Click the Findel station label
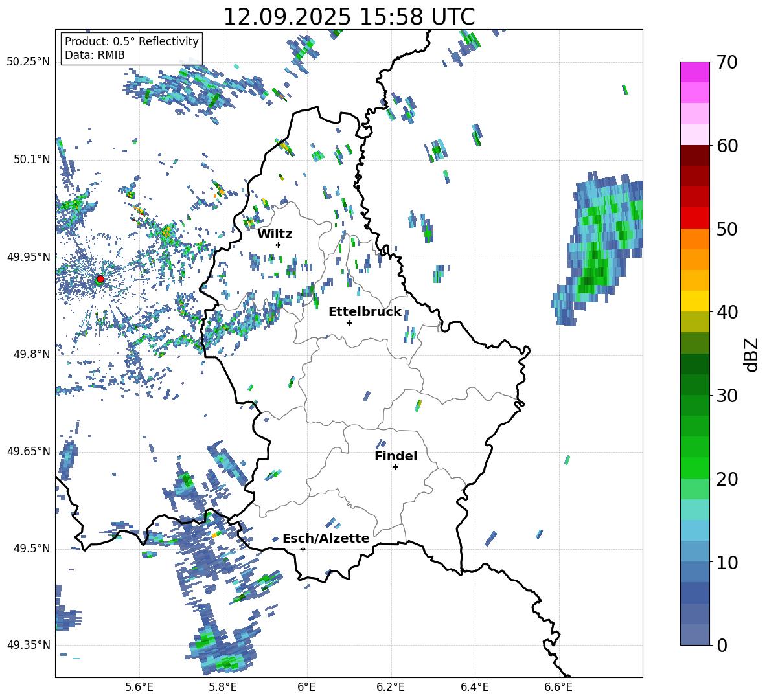The height and width of the screenshot is (700, 767). point(396,456)
